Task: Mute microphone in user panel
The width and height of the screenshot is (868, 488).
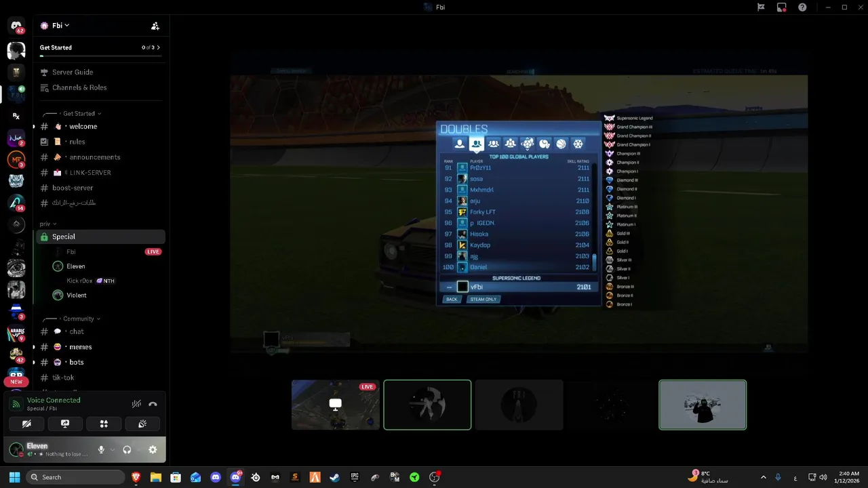Action: pos(101,449)
